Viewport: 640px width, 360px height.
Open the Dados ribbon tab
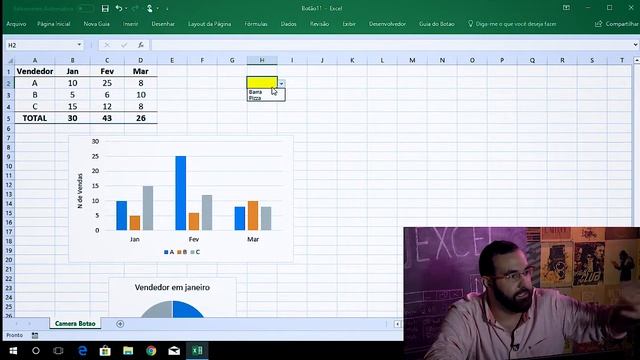(288, 24)
